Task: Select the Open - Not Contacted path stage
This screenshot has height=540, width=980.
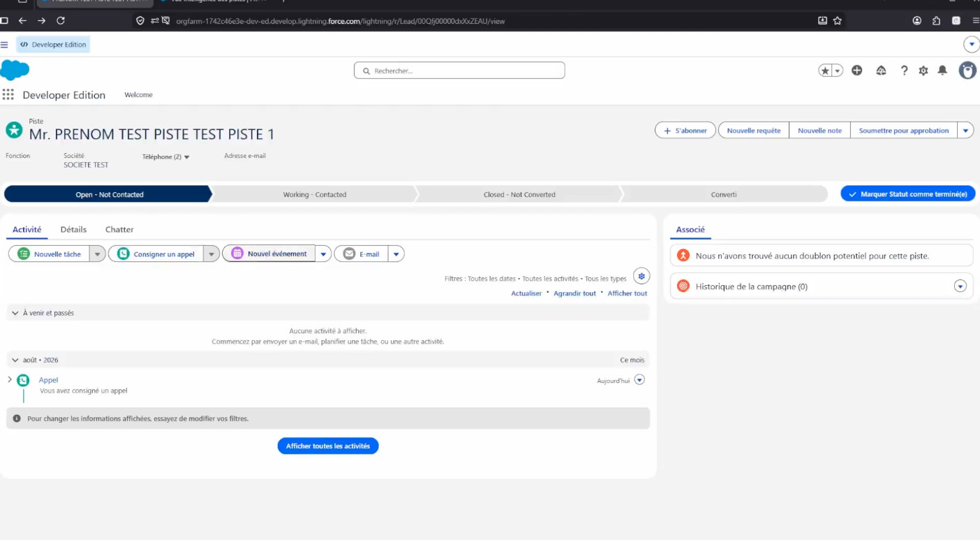Action: (109, 194)
